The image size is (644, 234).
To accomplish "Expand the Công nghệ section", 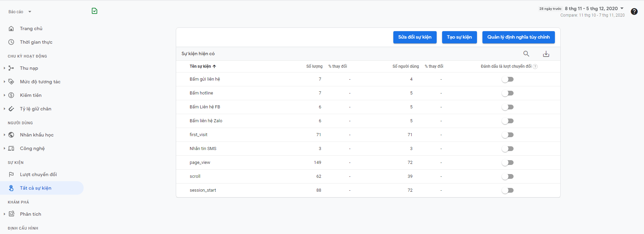I will point(4,148).
